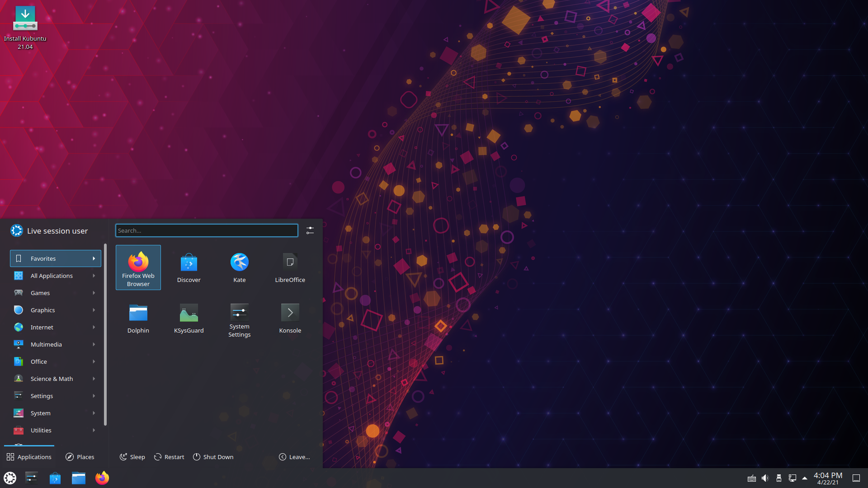This screenshot has width=868, height=488.
Task: Launch Firefox Web Browser from favorites
Action: pyautogui.click(x=138, y=267)
